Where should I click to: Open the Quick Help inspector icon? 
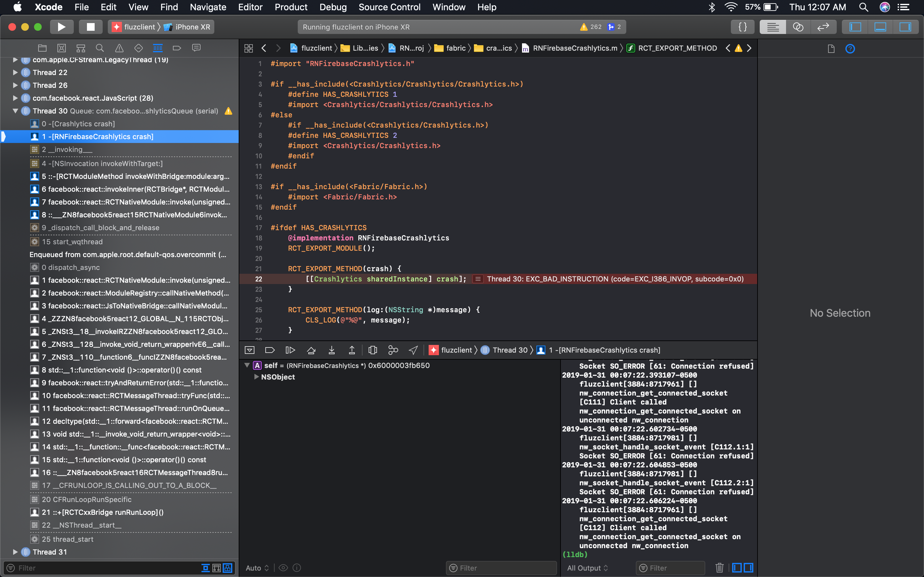point(850,48)
